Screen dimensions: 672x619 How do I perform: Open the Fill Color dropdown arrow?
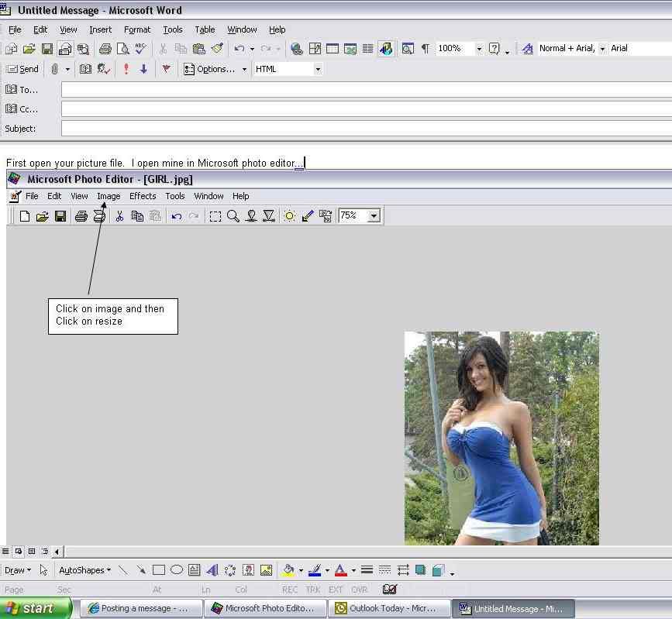coord(301,570)
